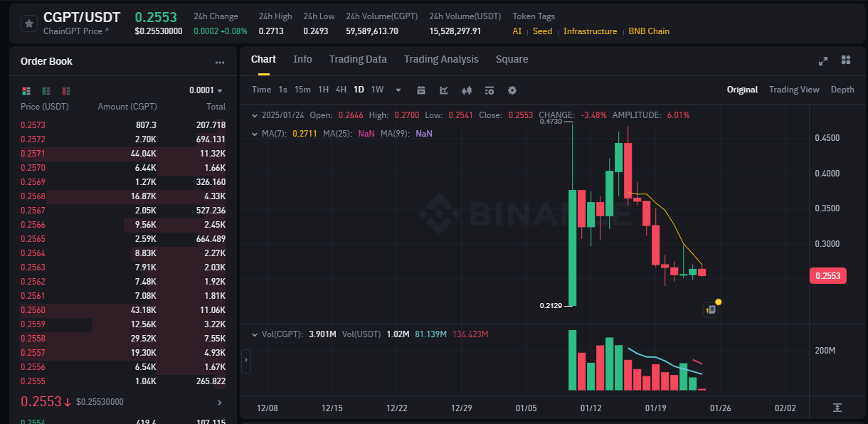
Task: Select sell order at price 0.2573
Action: [123, 125]
